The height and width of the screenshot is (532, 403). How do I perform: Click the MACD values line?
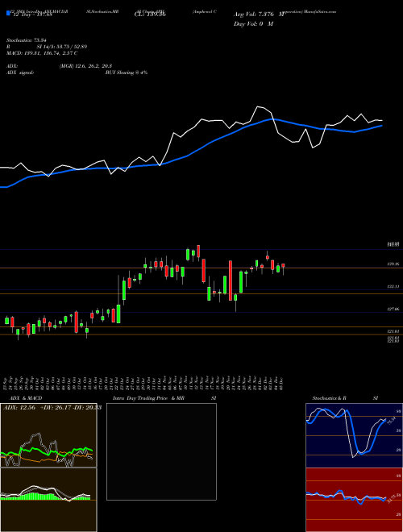[42, 53]
